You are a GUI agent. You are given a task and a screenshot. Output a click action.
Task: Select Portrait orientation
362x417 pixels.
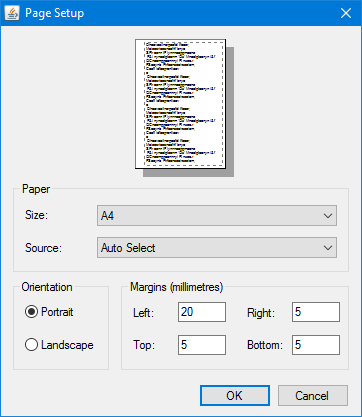pyautogui.click(x=49, y=312)
